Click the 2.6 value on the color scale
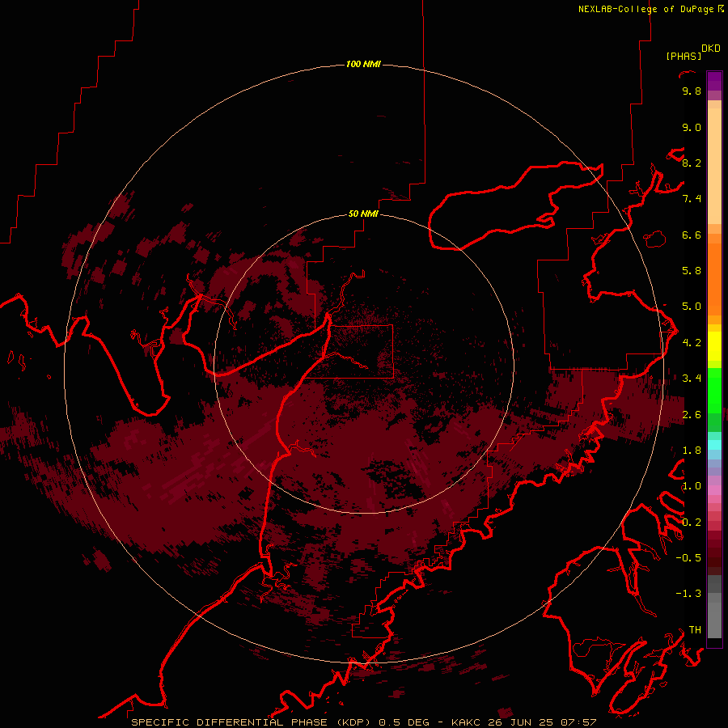 pos(692,415)
